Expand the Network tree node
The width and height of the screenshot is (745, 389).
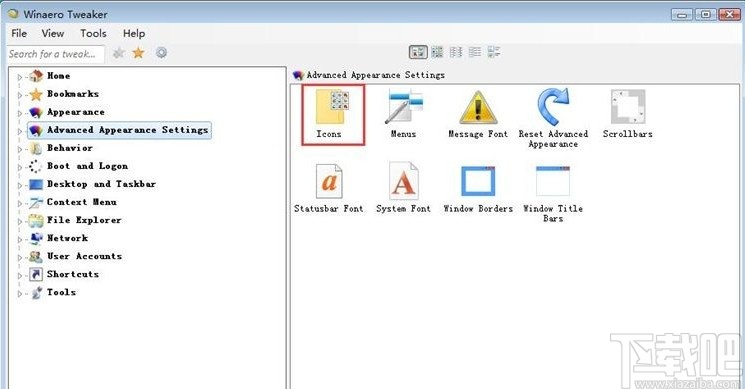click(20, 239)
